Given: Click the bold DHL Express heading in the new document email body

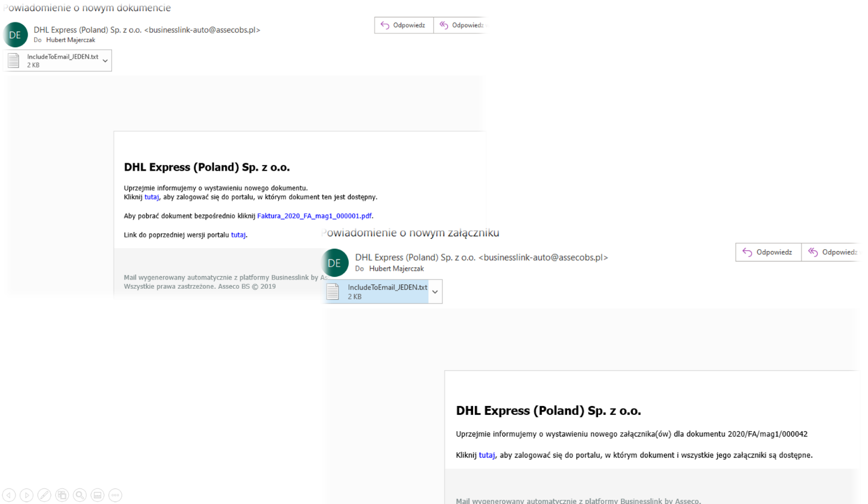Looking at the screenshot, I should coord(207,167).
